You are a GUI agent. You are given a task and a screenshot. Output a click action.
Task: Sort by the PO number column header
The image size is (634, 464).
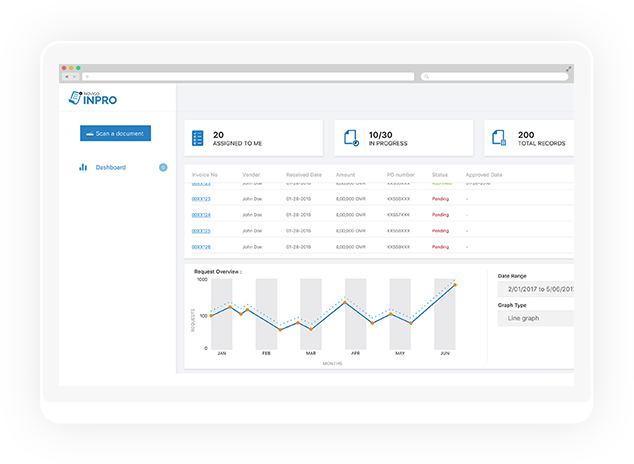coord(401,175)
